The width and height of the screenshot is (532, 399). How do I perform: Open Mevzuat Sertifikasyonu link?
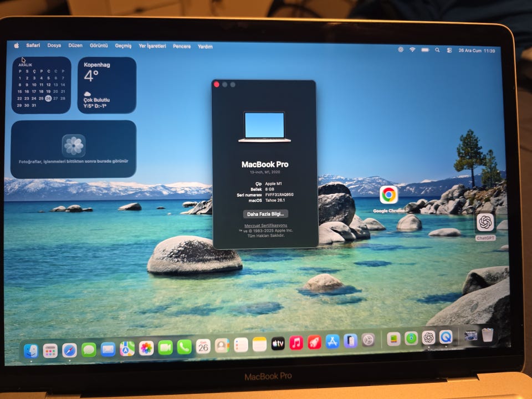265,226
